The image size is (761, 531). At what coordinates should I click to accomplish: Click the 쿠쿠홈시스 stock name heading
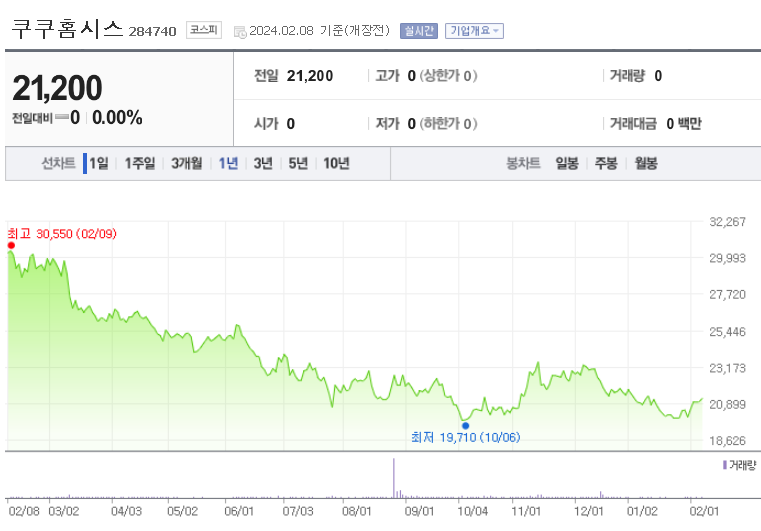(67, 29)
